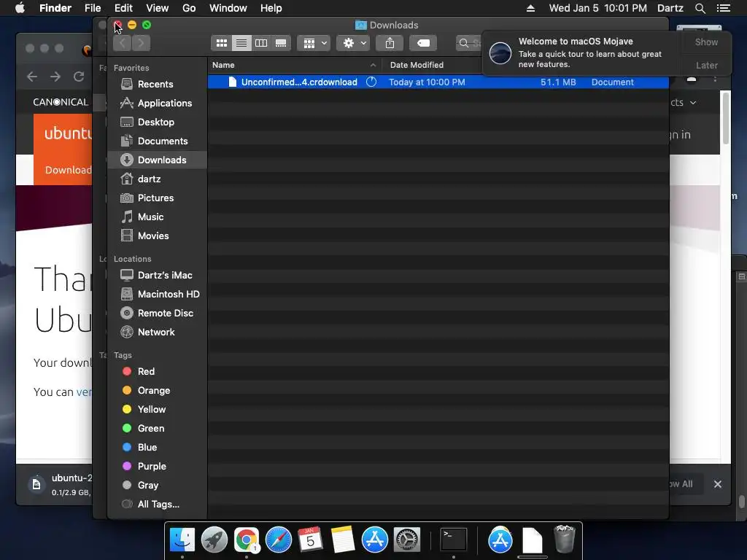Open the Window menu

(228, 8)
